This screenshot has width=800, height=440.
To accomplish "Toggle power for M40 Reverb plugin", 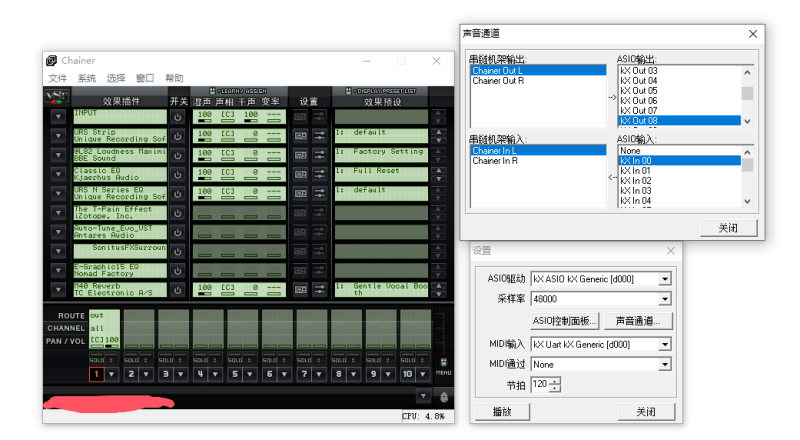I will point(178,290).
